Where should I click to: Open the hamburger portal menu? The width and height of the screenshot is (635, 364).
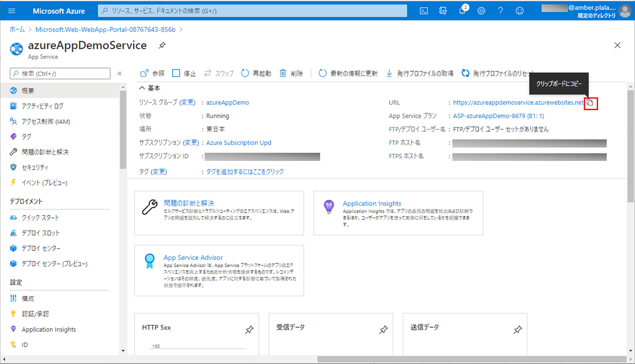(x=12, y=11)
